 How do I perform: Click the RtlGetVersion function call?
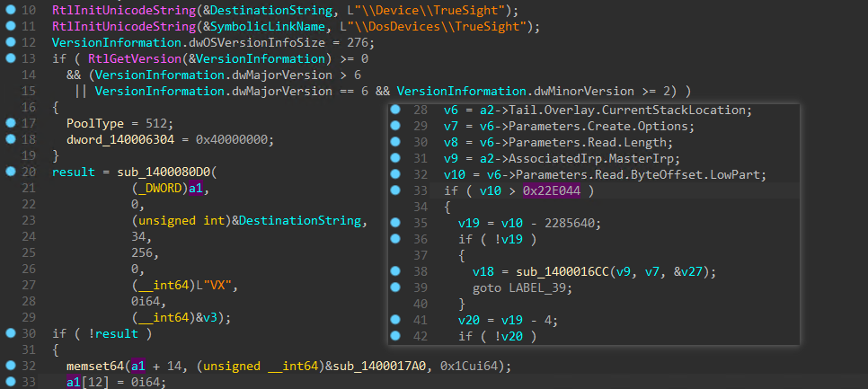137,58
